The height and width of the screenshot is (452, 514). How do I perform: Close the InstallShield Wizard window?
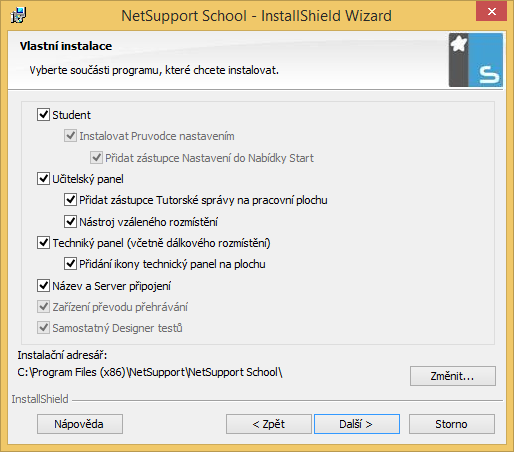(491, 12)
